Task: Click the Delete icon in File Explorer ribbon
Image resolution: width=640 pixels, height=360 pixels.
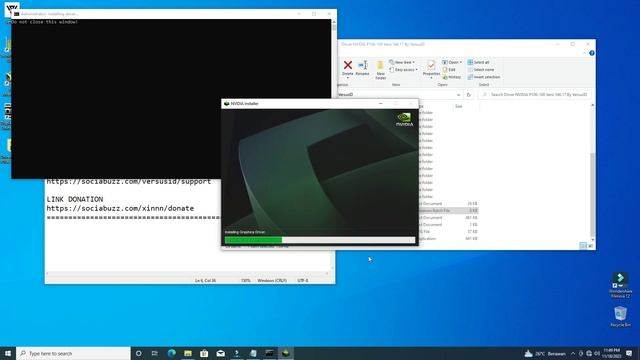Action: click(x=348, y=65)
